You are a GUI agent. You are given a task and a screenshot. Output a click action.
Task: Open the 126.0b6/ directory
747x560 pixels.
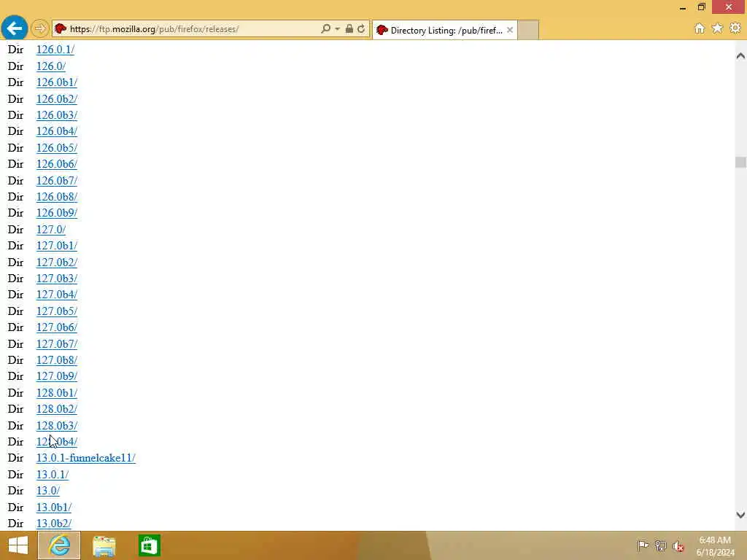tap(57, 164)
